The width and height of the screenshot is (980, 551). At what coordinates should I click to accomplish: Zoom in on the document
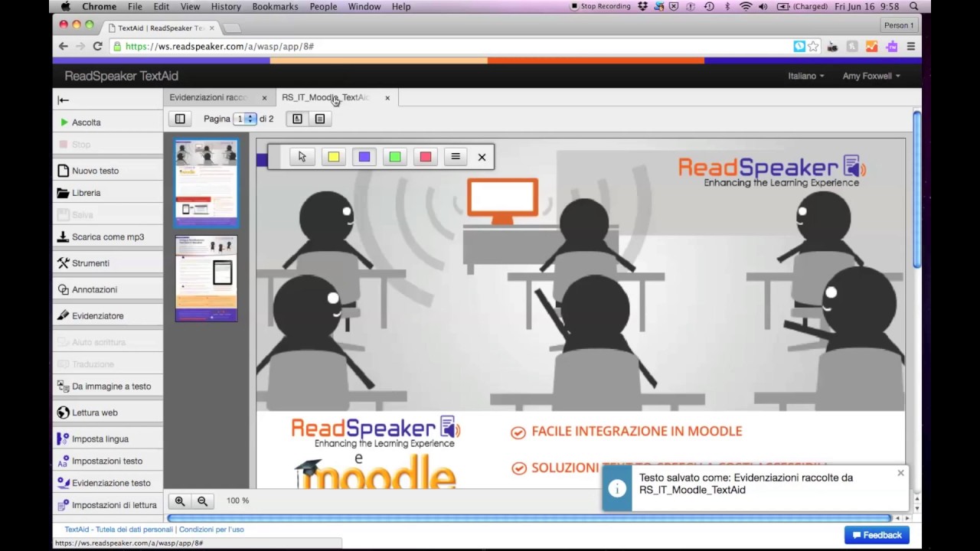point(180,501)
